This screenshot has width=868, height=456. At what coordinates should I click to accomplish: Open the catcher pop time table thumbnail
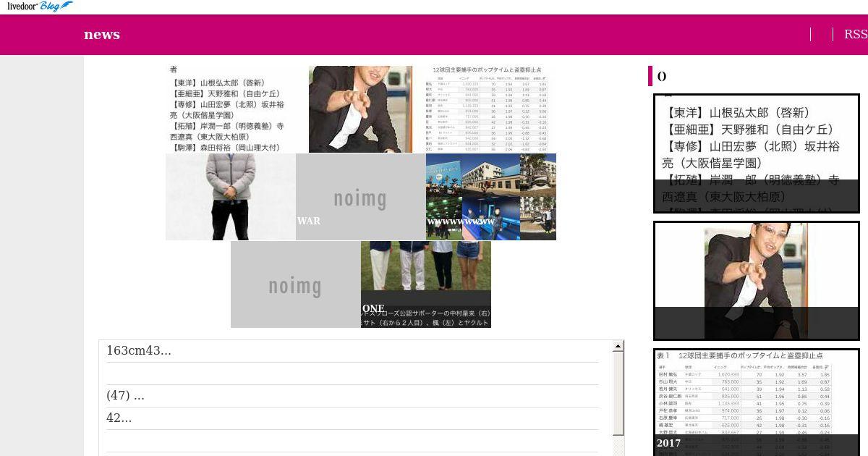point(490,109)
